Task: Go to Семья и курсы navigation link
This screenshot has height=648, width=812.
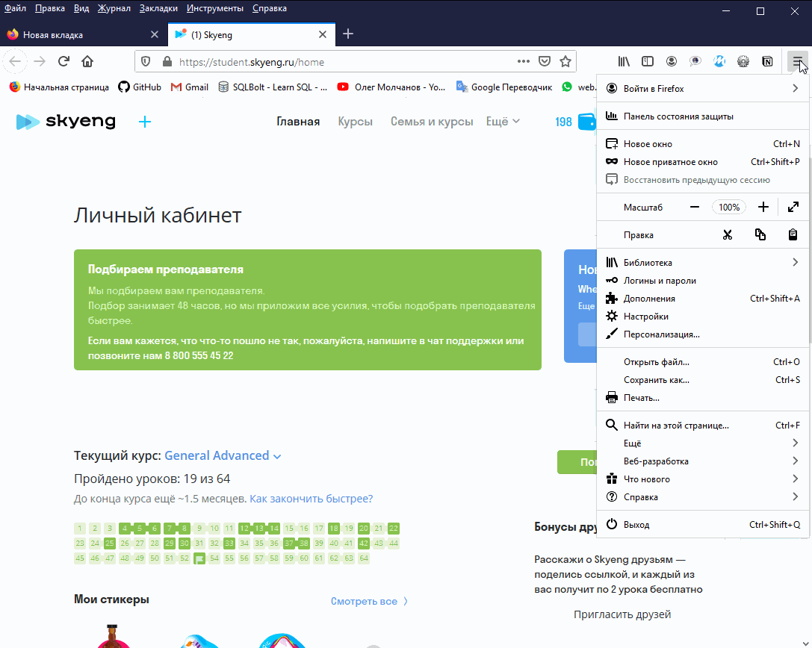Action: click(x=432, y=122)
